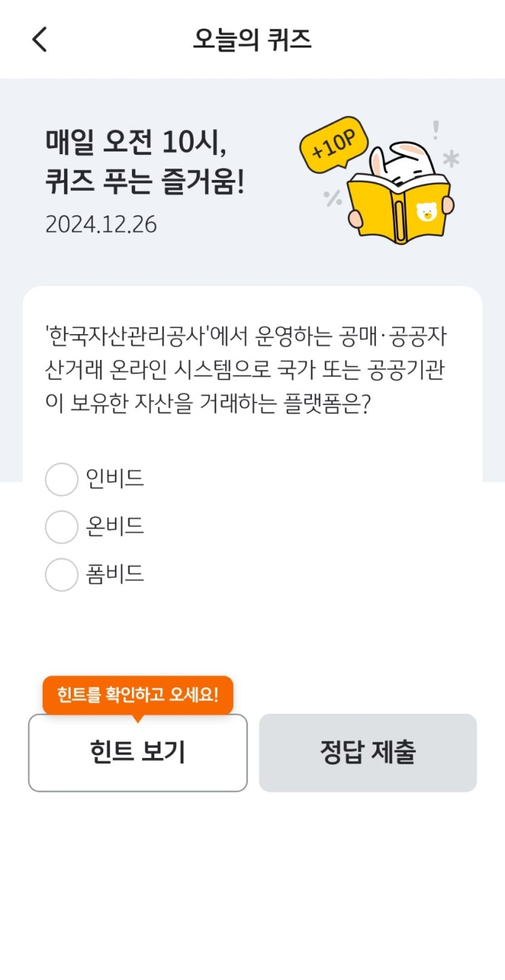The image size is (505, 980).
Task: Tap the back arrow icon
Action: 39,39
